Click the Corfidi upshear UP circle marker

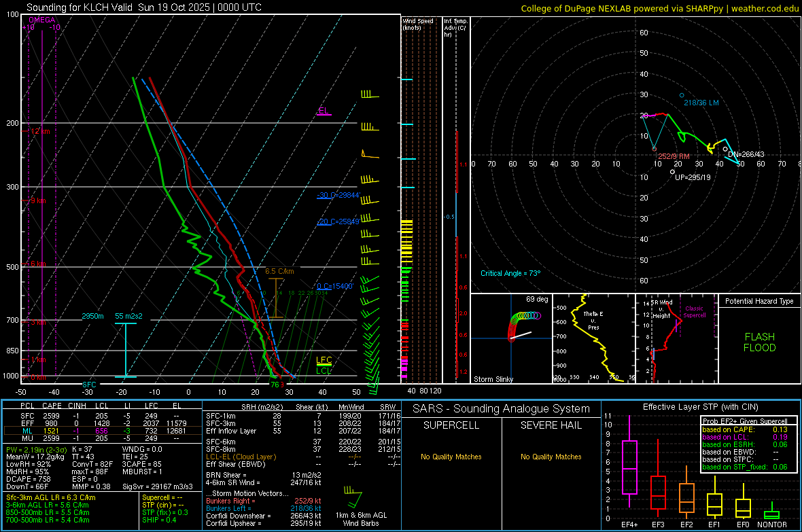click(672, 172)
